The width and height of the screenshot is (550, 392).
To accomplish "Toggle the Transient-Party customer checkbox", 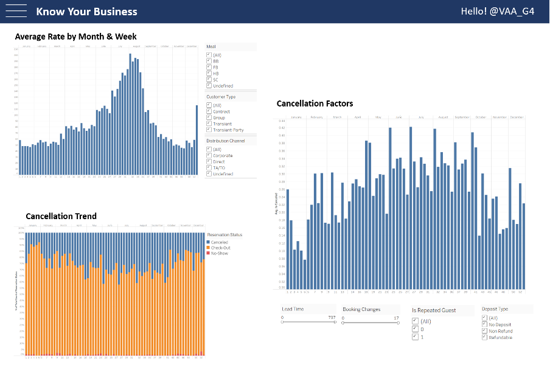I will pyautogui.click(x=209, y=130).
